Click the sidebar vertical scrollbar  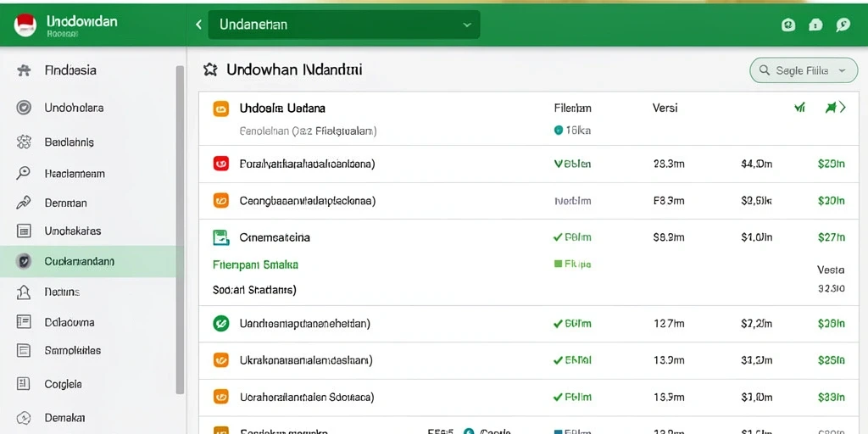(180, 230)
